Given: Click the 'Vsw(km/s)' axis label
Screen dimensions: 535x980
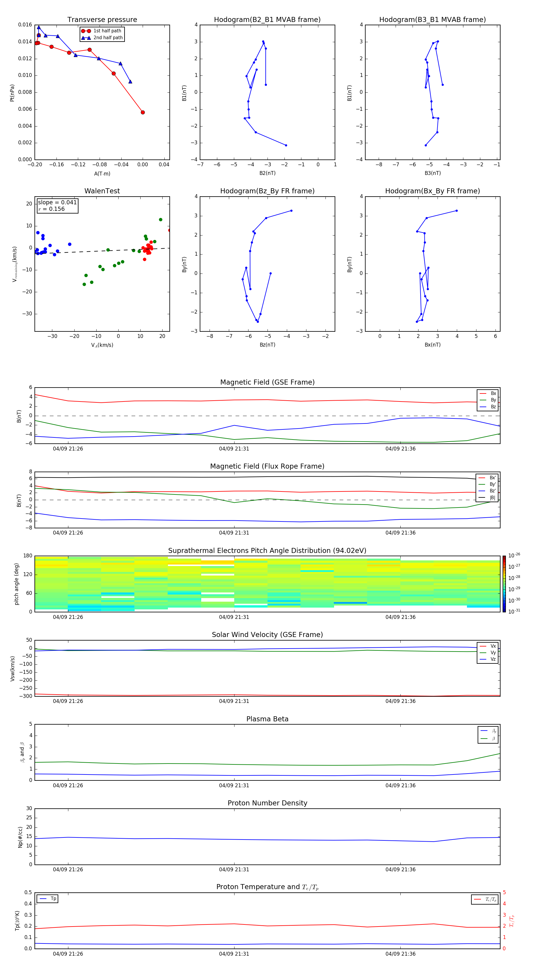Looking at the screenshot, I should pyautogui.click(x=12, y=668).
